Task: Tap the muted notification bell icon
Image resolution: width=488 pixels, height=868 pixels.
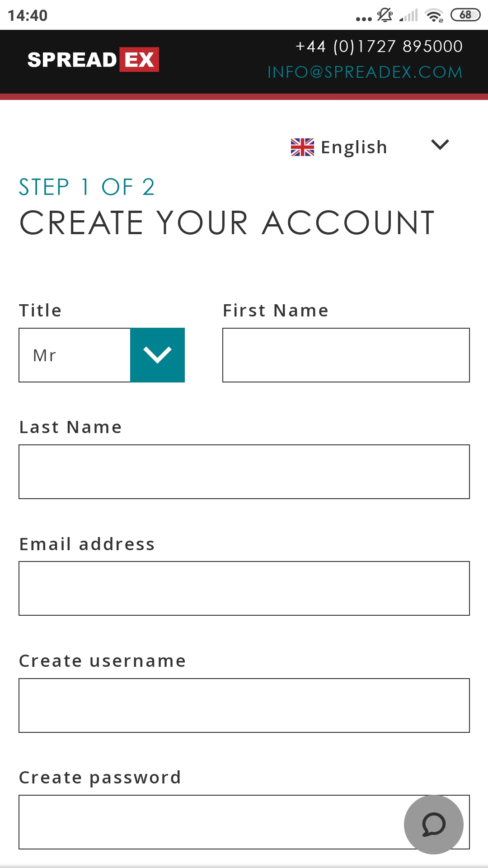Action: (385, 15)
